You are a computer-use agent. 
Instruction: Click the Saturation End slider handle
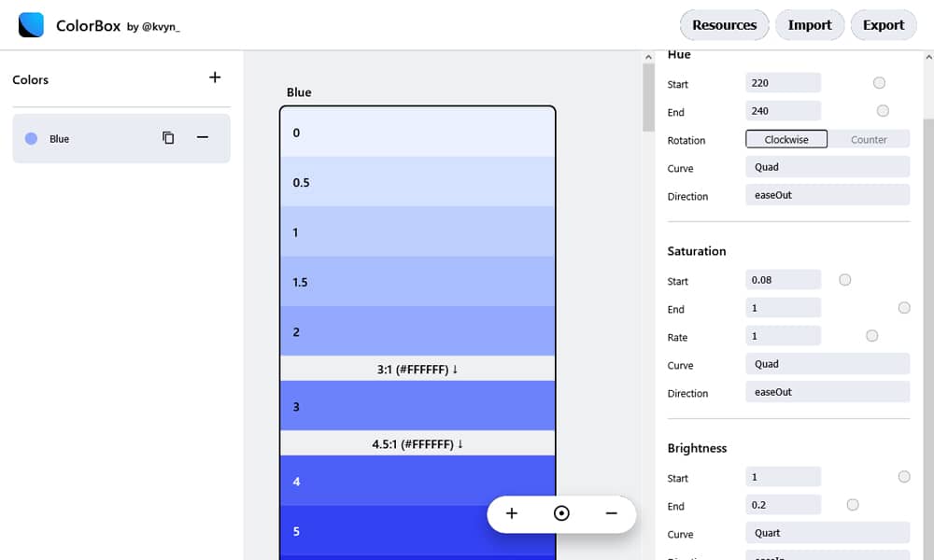click(904, 308)
